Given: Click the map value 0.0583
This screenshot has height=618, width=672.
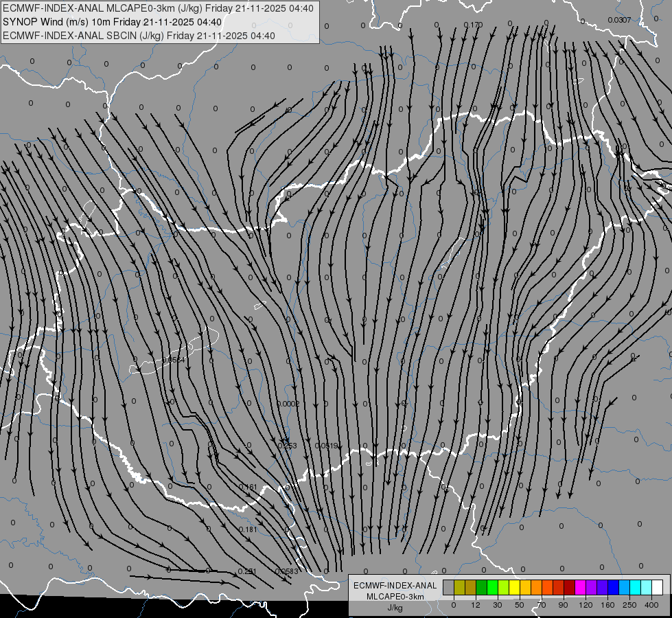Looking at the screenshot, I should (x=286, y=571).
